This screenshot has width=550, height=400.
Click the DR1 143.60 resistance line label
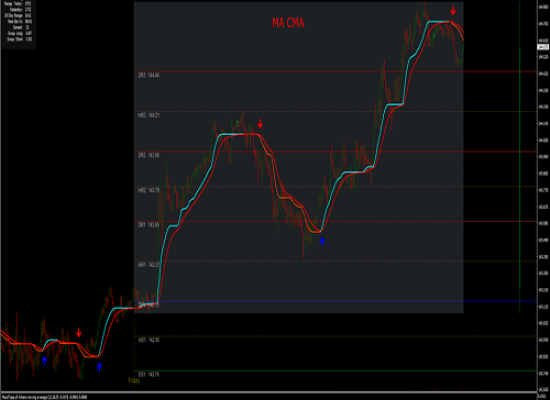149,225
